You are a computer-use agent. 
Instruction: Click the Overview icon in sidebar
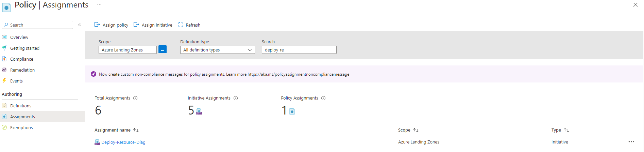pyautogui.click(x=4, y=37)
